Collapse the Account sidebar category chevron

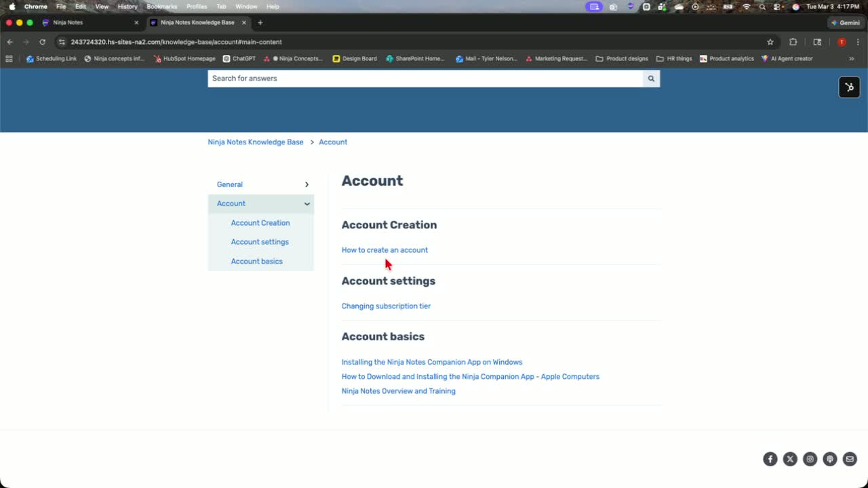click(307, 203)
